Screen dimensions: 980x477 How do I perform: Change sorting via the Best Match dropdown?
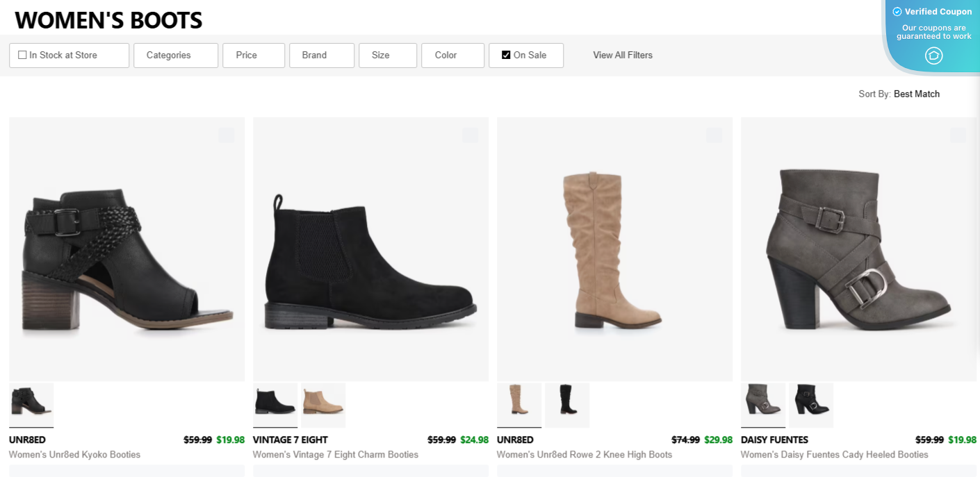(x=916, y=94)
